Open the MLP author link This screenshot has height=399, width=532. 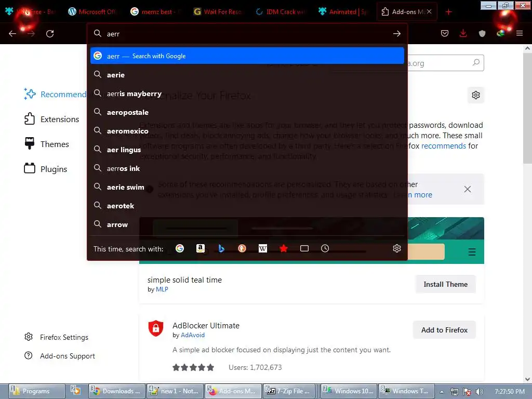click(162, 289)
